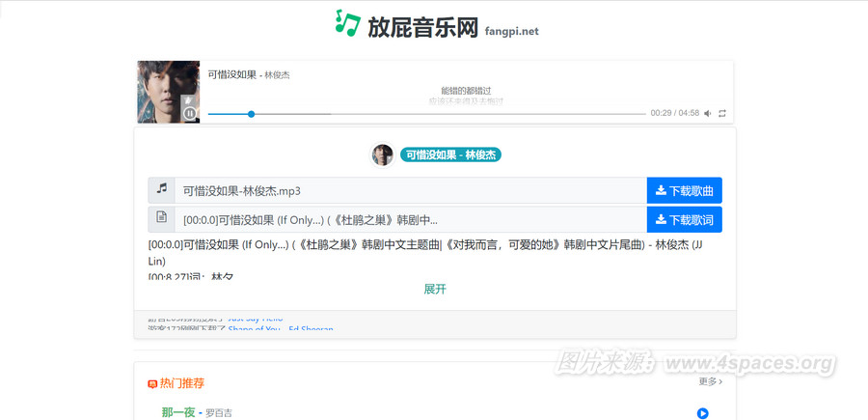
Task: Click the 热门推荐 heading icon
Action: pos(152,384)
